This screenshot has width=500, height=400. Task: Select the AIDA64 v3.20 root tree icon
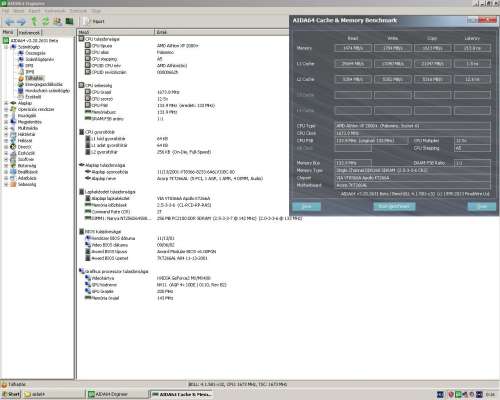(6, 41)
